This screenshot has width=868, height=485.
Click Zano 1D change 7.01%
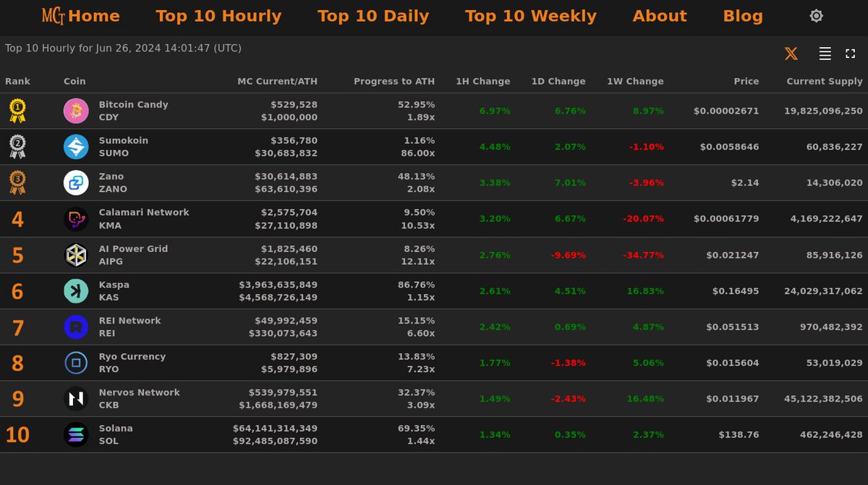tap(570, 183)
